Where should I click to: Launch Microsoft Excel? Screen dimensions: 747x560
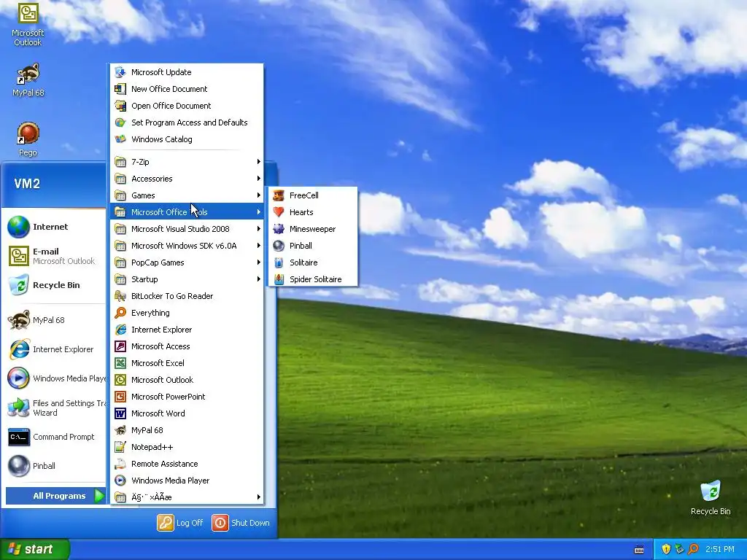(187, 363)
